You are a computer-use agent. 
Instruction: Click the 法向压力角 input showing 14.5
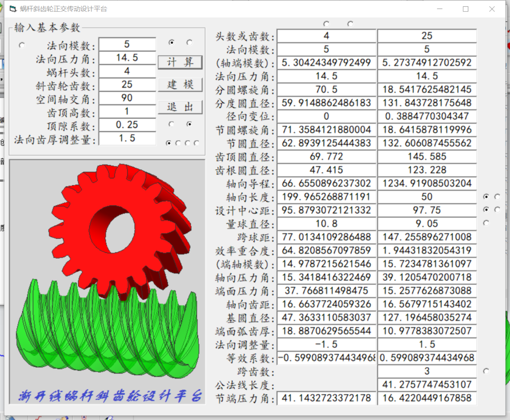pos(127,58)
